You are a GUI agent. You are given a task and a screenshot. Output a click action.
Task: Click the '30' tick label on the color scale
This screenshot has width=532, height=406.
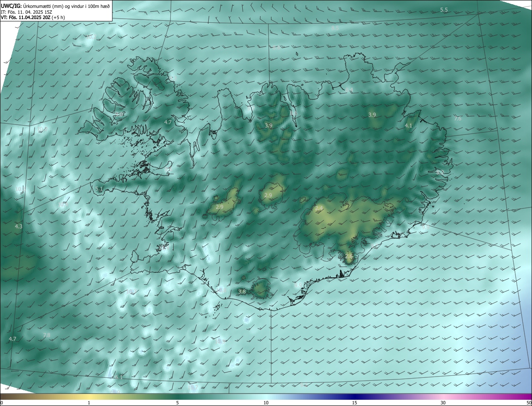(x=443, y=403)
